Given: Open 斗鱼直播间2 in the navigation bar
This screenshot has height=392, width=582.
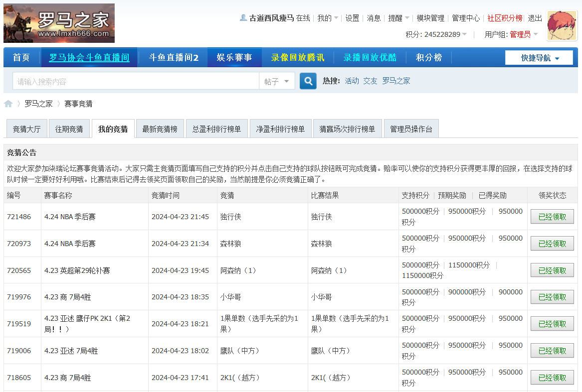Looking at the screenshot, I should click(x=174, y=58).
